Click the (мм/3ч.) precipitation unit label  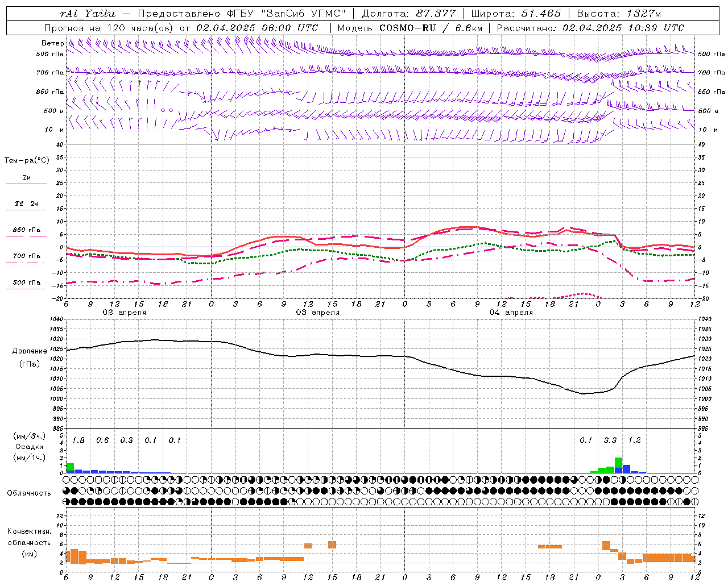coord(29,436)
